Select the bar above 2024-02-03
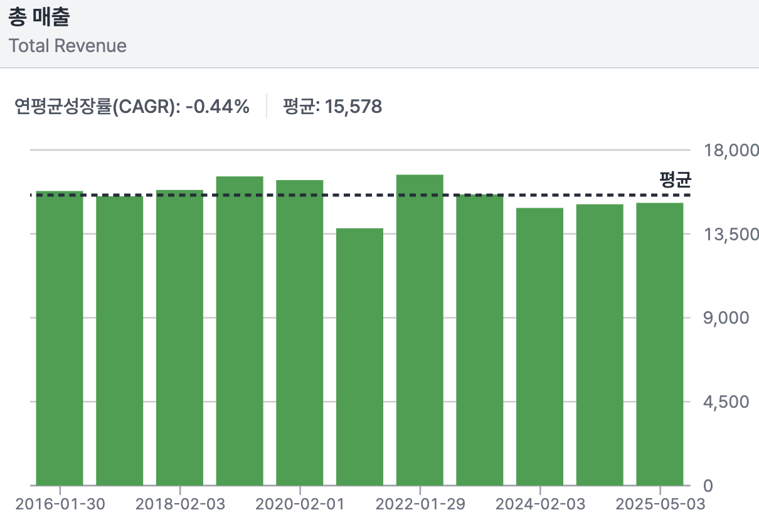This screenshot has height=532, width=759. coord(539,346)
